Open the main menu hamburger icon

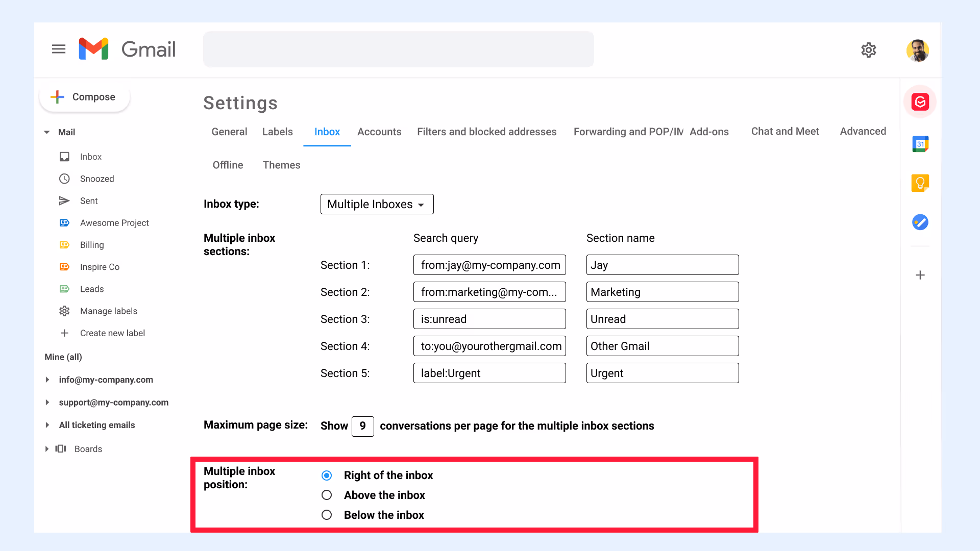click(59, 49)
